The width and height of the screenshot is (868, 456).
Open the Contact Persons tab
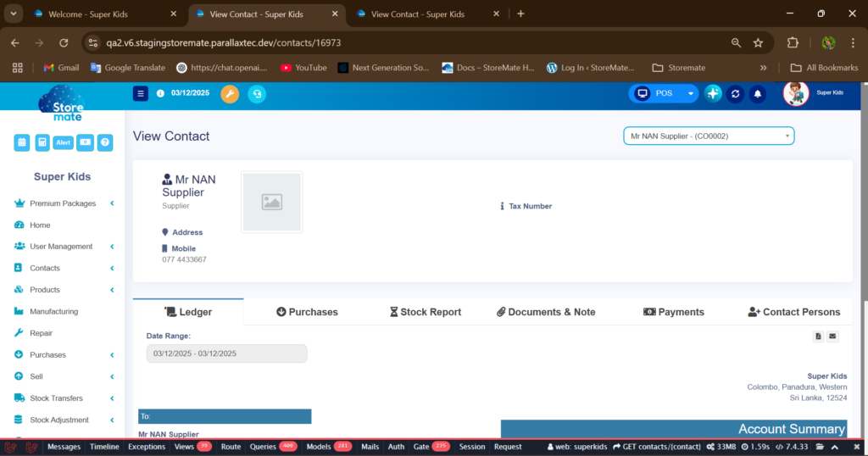tap(793, 312)
